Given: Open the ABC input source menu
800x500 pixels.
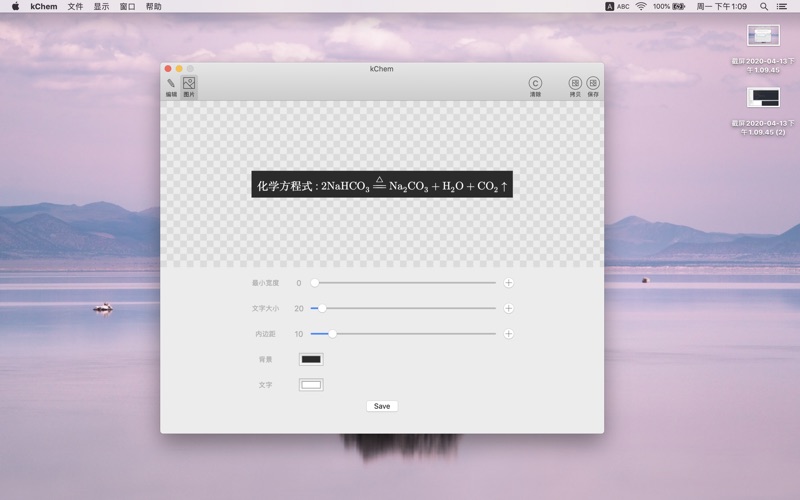Looking at the screenshot, I should pos(617,6).
